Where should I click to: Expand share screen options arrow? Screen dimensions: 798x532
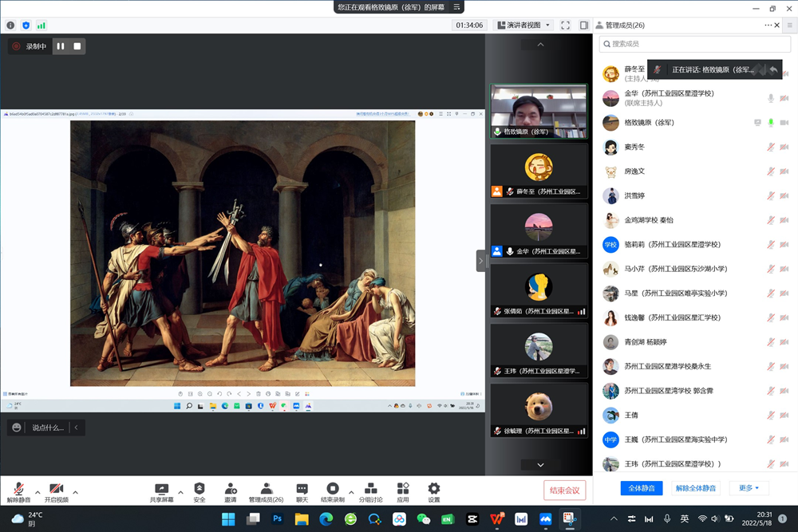(180, 492)
